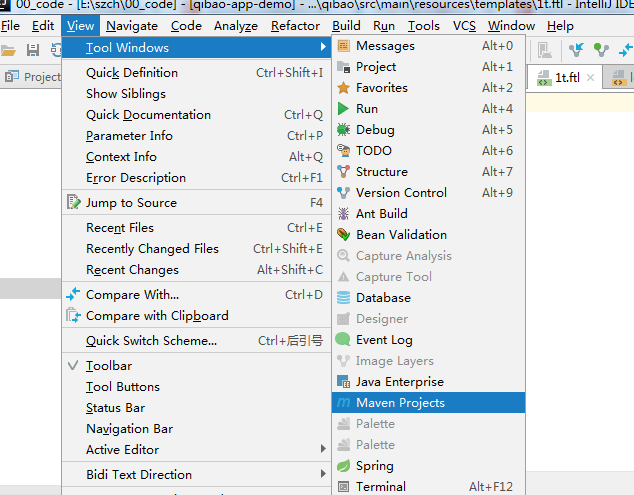Click the blue arrow update project icon
Screen dimensions: 634x495
(576, 50)
